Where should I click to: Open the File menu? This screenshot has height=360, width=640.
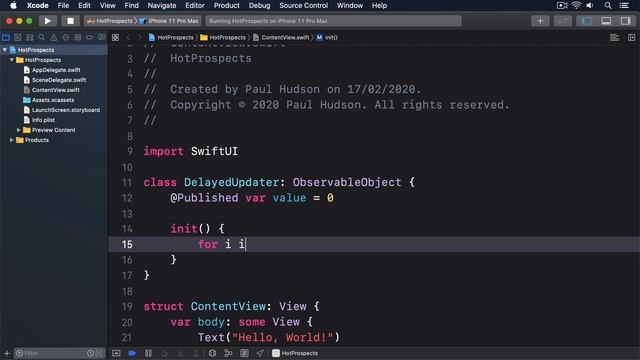(63, 5)
